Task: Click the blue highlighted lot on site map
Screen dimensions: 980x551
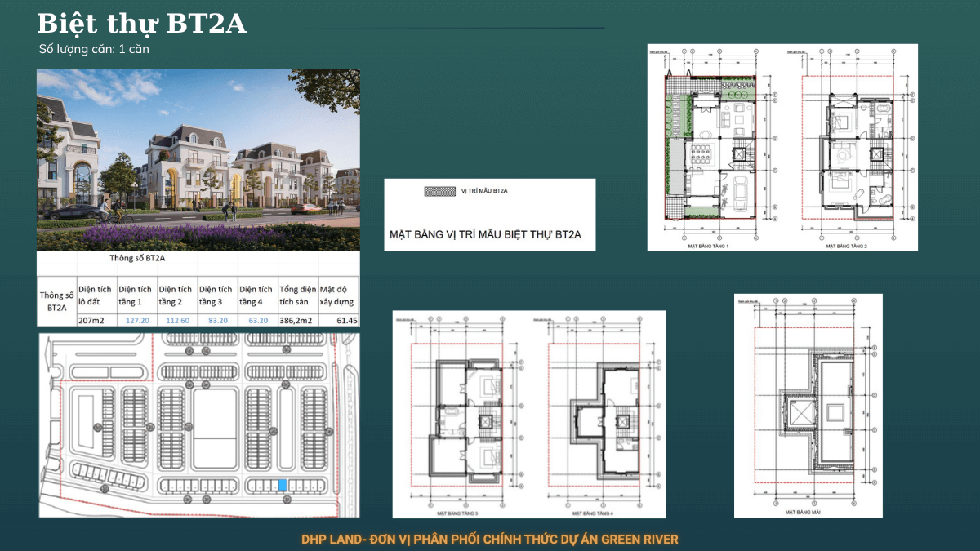Action: [x=283, y=485]
